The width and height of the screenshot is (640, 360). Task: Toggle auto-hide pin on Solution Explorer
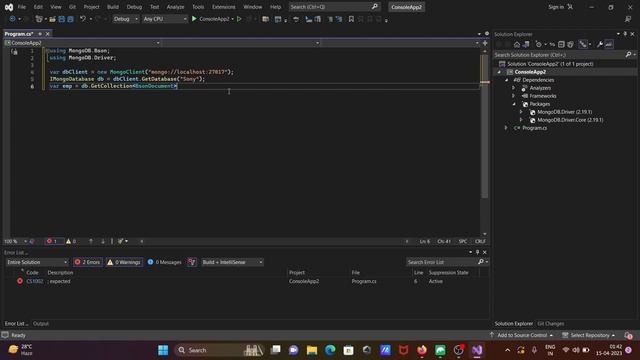pos(625,34)
